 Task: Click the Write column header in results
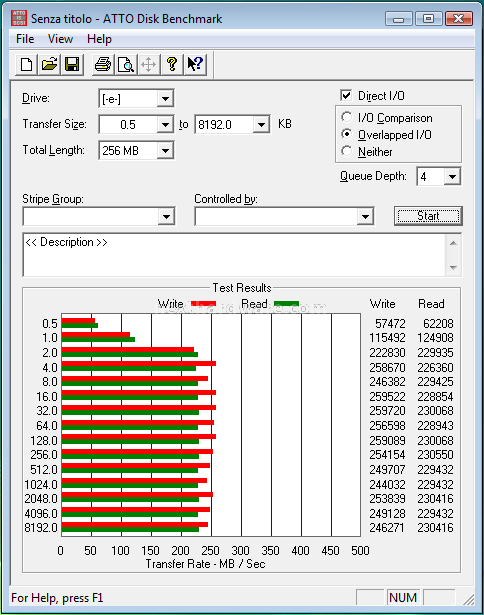[x=382, y=304]
